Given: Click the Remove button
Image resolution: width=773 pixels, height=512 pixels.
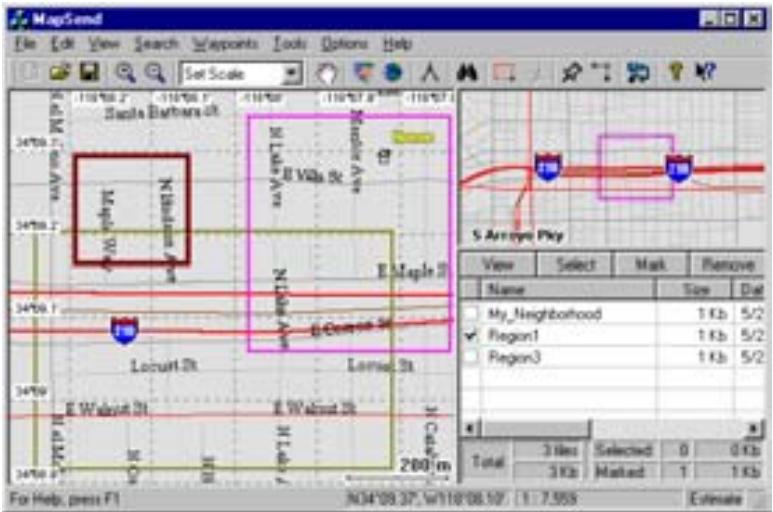Looking at the screenshot, I should click(x=727, y=265).
